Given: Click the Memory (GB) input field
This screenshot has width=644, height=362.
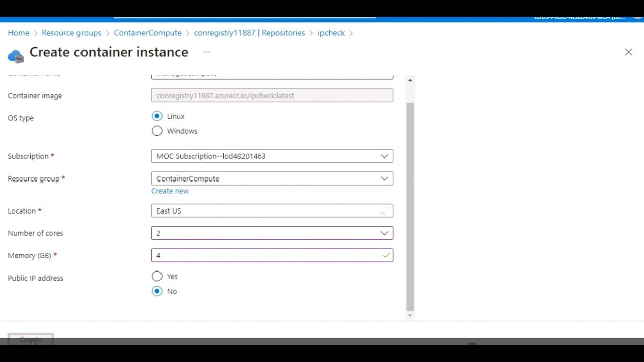Looking at the screenshot, I should 272,255.
